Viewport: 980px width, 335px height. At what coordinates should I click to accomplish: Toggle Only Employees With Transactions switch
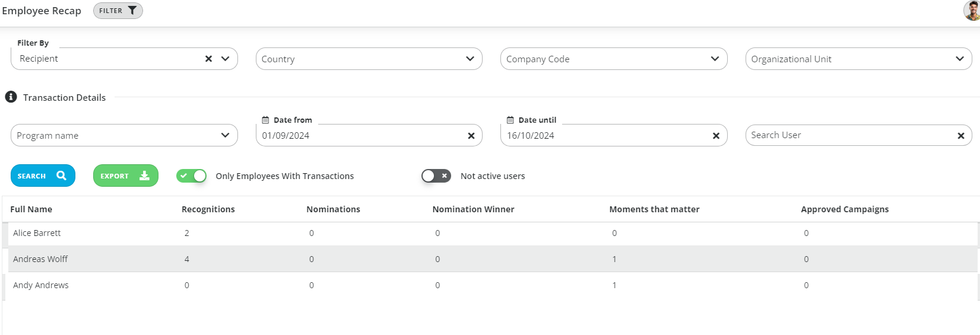click(x=191, y=176)
